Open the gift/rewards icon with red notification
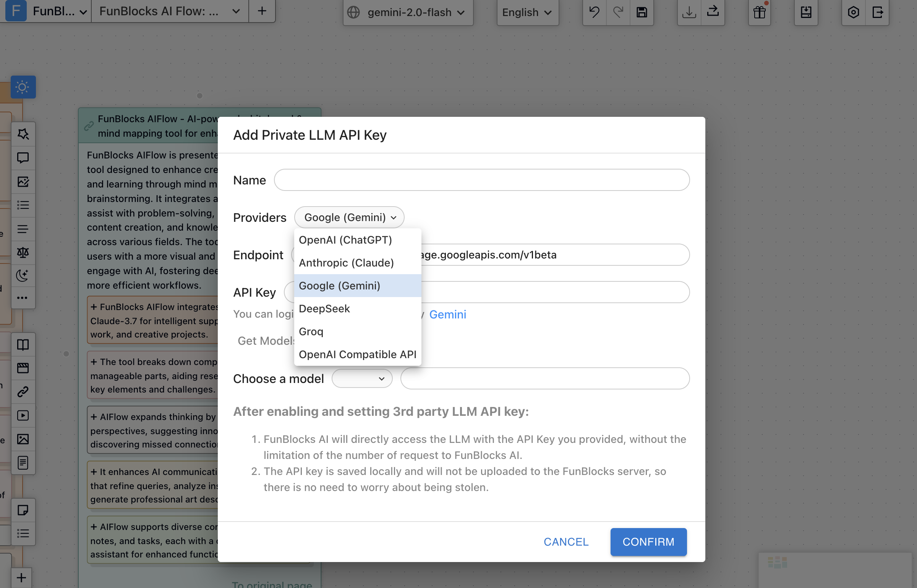Viewport: 917px width, 588px height. click(759, 13)
